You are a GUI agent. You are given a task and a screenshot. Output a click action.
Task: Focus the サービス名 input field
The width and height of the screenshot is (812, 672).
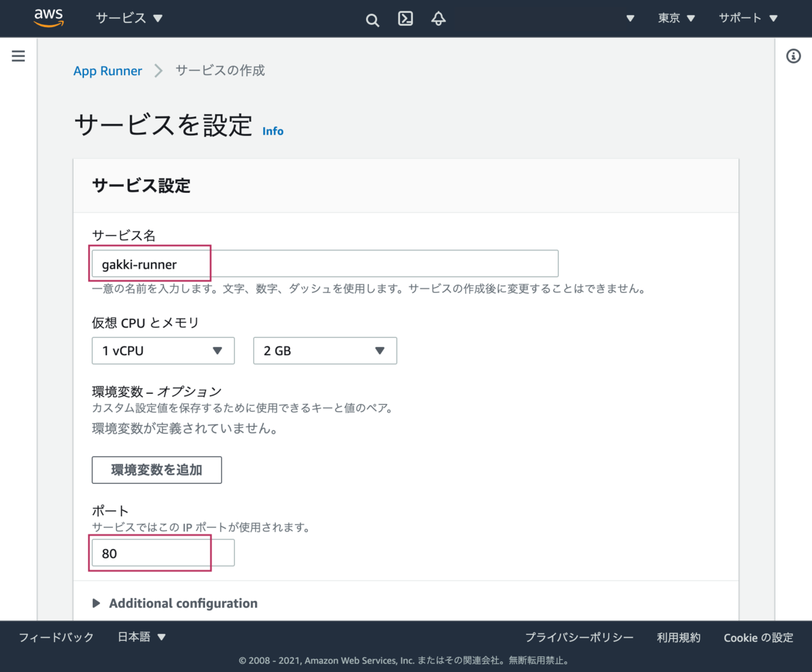coord(325,264)
